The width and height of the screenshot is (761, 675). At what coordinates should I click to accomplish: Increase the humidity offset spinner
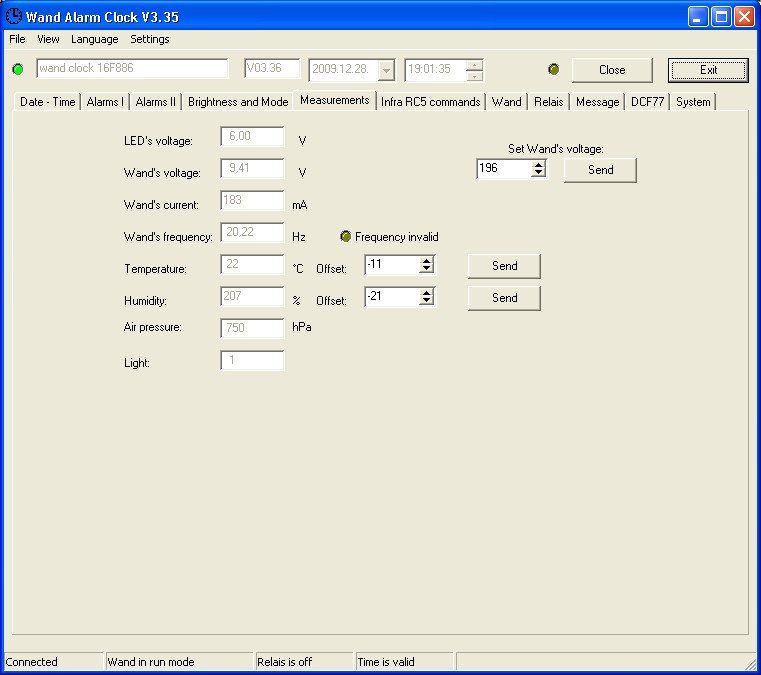tap(426, 293)
